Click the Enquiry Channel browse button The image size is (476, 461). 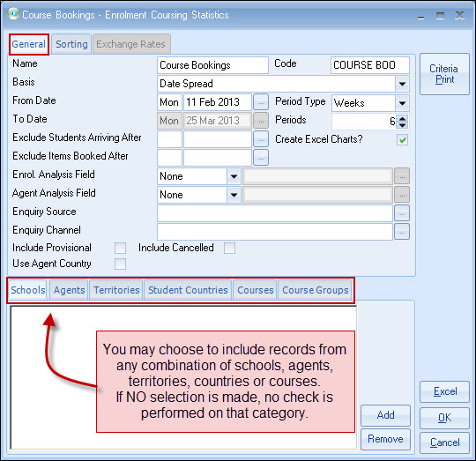(402, 232)
